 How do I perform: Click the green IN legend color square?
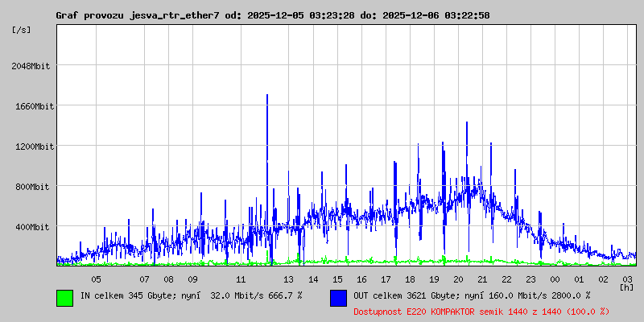tap(64, 297)
